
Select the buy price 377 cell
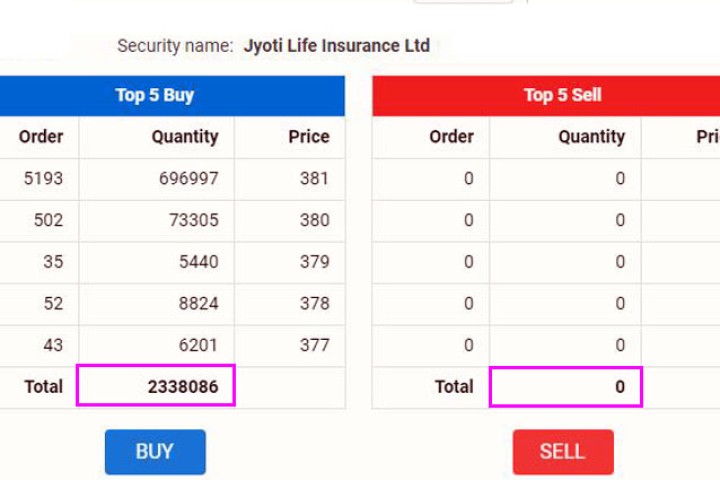[x=314, y=345]
